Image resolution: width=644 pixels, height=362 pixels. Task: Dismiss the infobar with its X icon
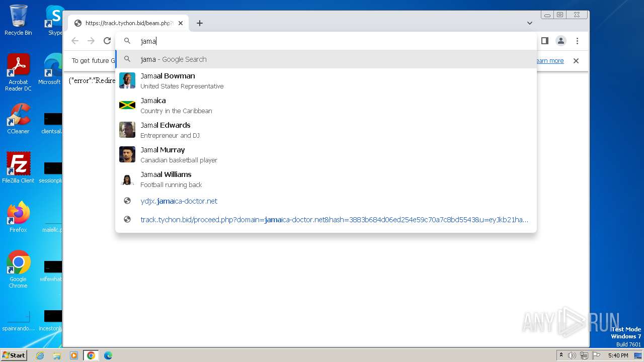[x=576, y=61]
